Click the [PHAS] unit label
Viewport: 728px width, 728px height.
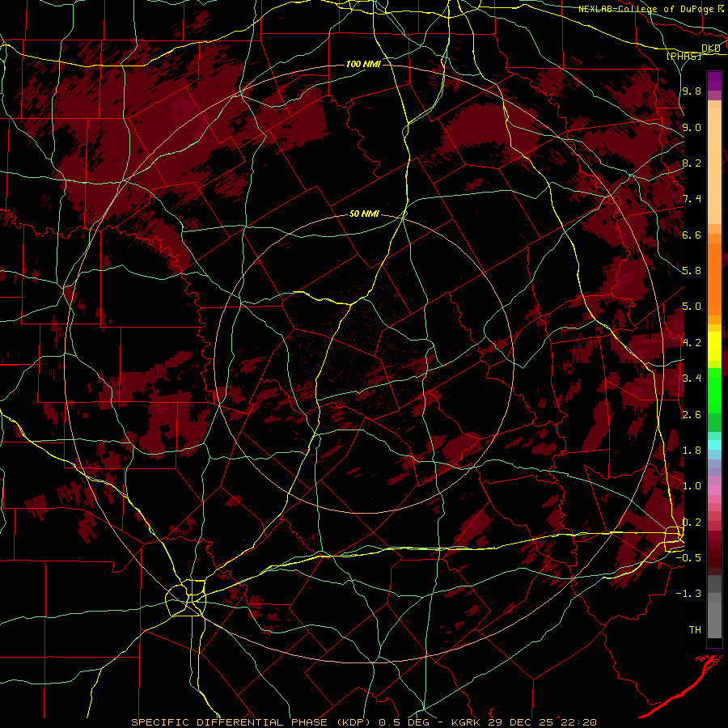684,56
